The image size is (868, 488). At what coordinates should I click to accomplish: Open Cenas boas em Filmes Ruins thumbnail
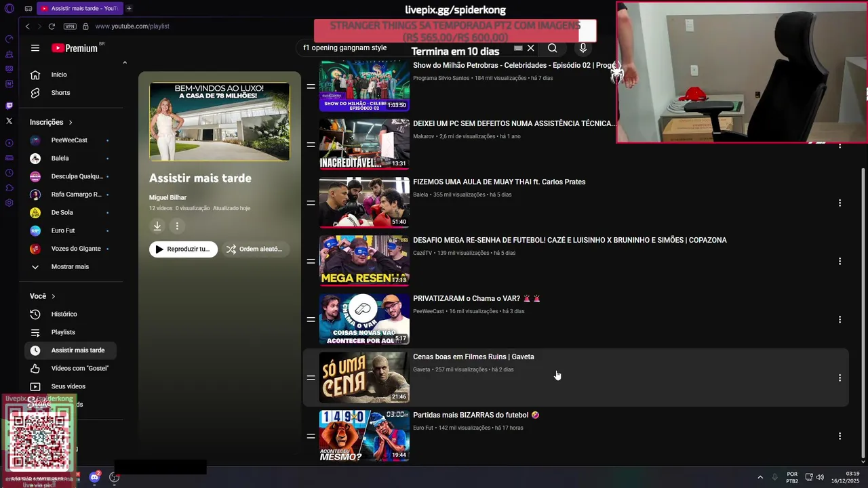pos(364,378)
